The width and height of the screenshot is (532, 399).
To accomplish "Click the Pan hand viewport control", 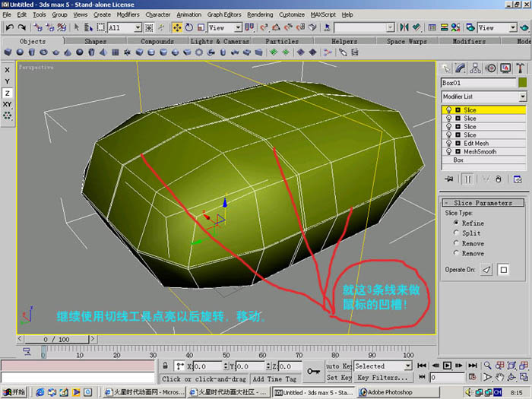I will click(499, 377).
